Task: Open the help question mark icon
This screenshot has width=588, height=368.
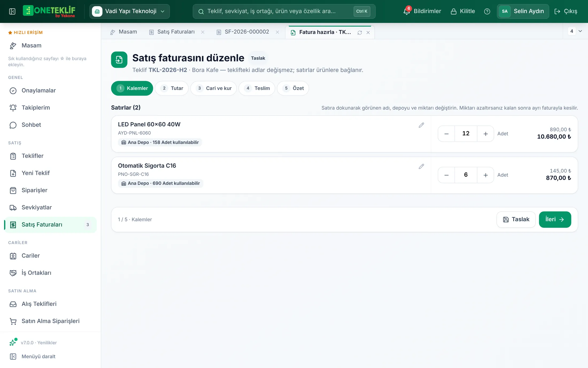Action: [487, 11]
